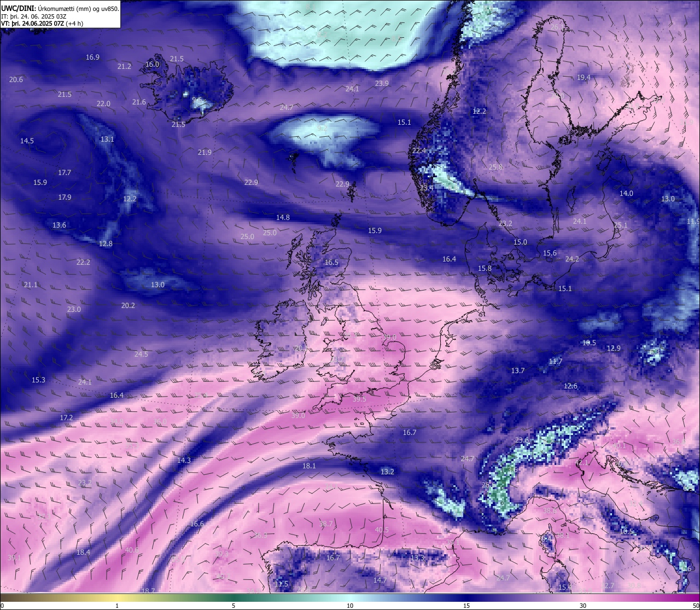Viewport: 700px width, 610px height.
Task: Click the map value 23.0
Action: point(74,310)
